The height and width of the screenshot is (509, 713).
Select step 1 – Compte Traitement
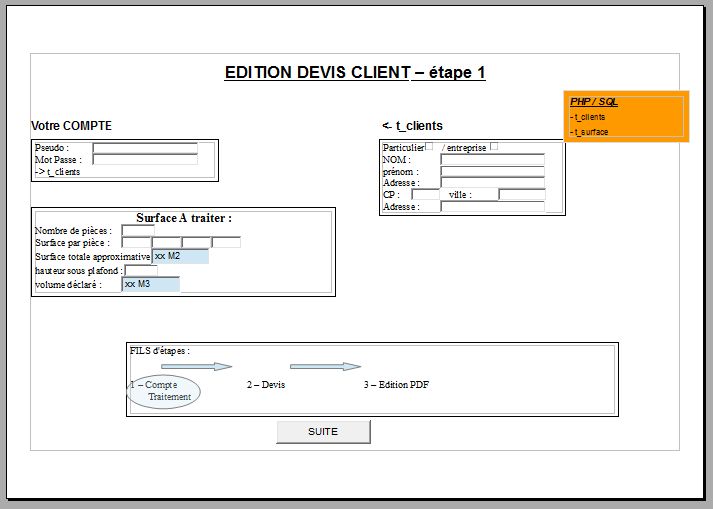[x=163, y=391]
